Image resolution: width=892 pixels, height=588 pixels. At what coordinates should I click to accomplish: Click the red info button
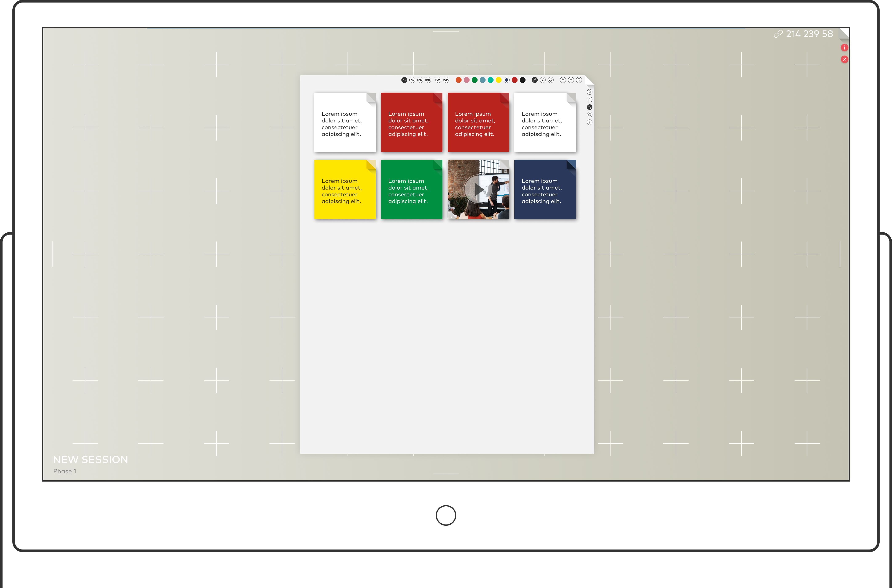click(844, 48)
